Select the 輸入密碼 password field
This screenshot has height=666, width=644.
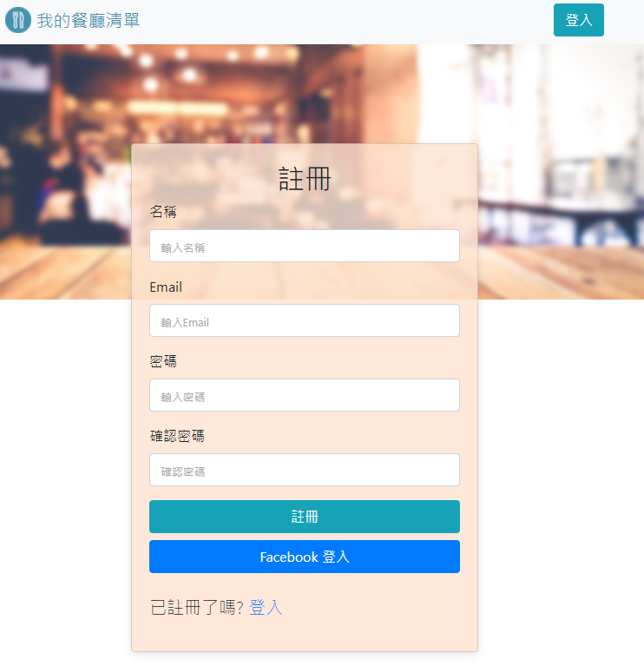[305, 395]
